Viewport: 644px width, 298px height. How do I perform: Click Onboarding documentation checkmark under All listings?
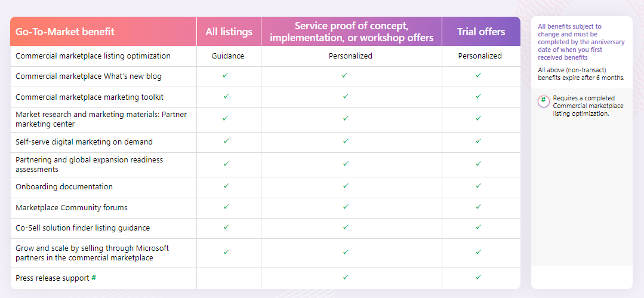point(226,186)
